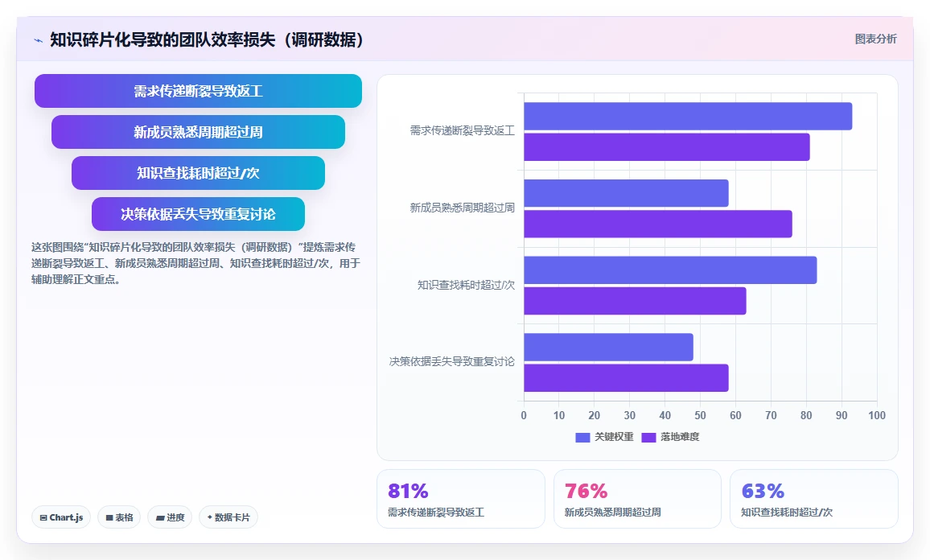Click 落地难度 bar for 知识查找耗时超过/次
930x560 pixels.
tap(635, 301)
